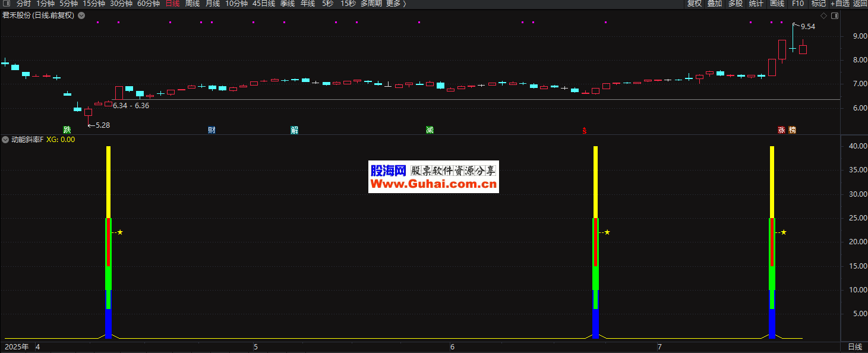Add stock via +自选 button
Viewport: 868px width, 353px height.
(840, 4)
